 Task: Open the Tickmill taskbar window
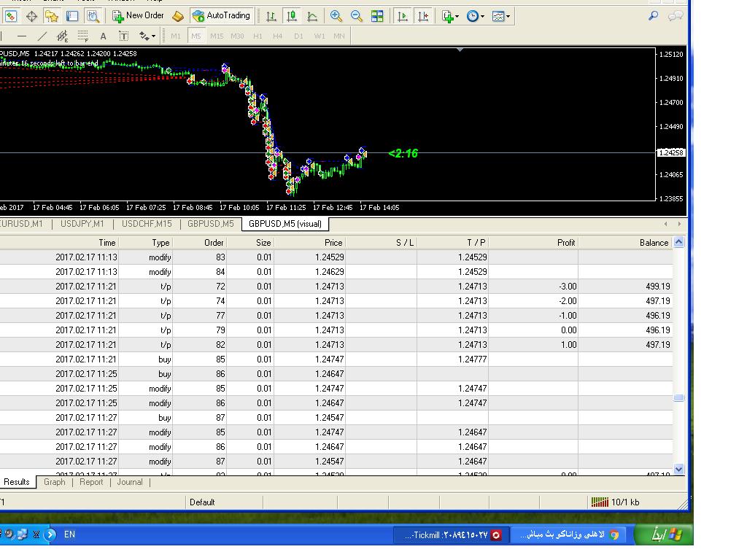451,534
